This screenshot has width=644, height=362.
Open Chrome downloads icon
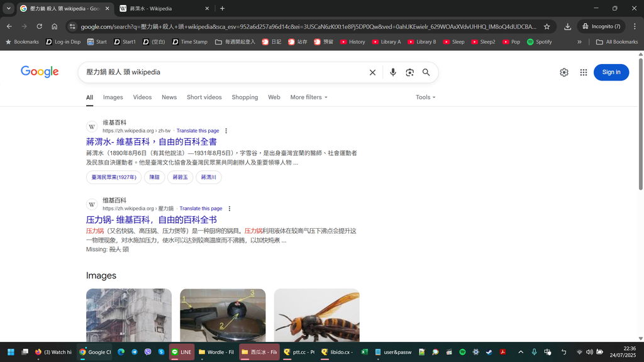[x=567, y=26]
